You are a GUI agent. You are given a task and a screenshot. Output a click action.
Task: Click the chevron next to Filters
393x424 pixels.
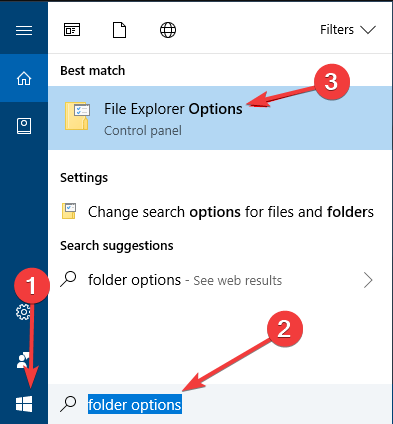pos(368,30)
